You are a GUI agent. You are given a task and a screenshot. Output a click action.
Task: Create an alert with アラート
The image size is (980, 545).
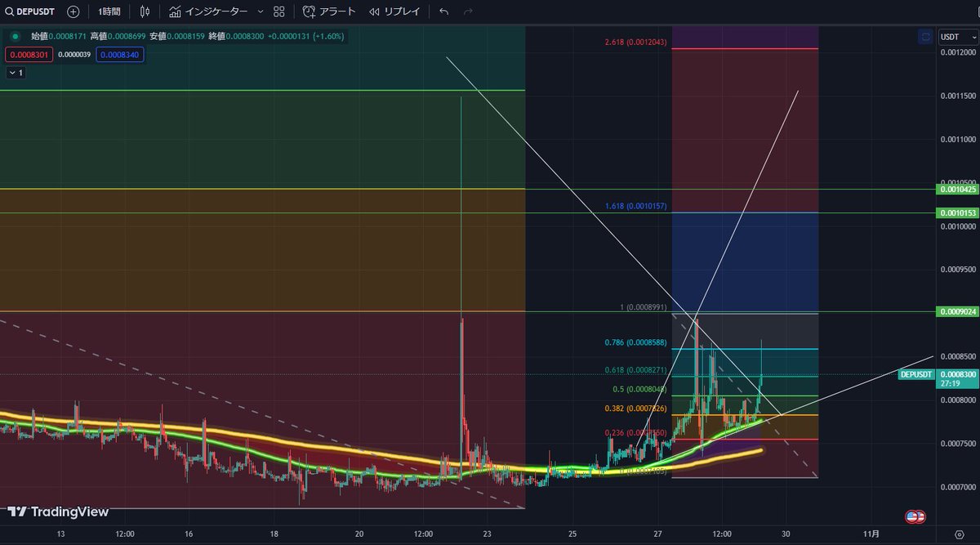(329, 11)
